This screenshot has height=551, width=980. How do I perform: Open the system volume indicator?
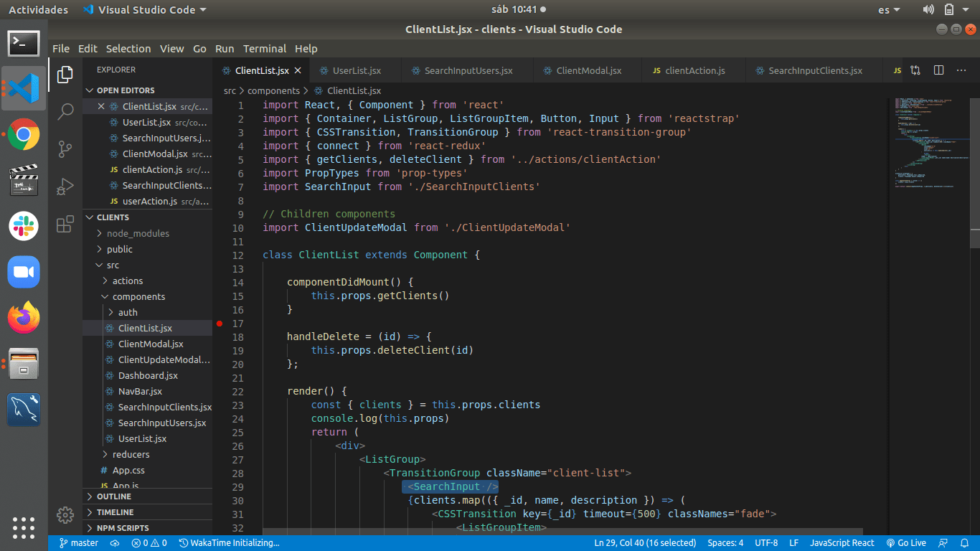point(928,10)
